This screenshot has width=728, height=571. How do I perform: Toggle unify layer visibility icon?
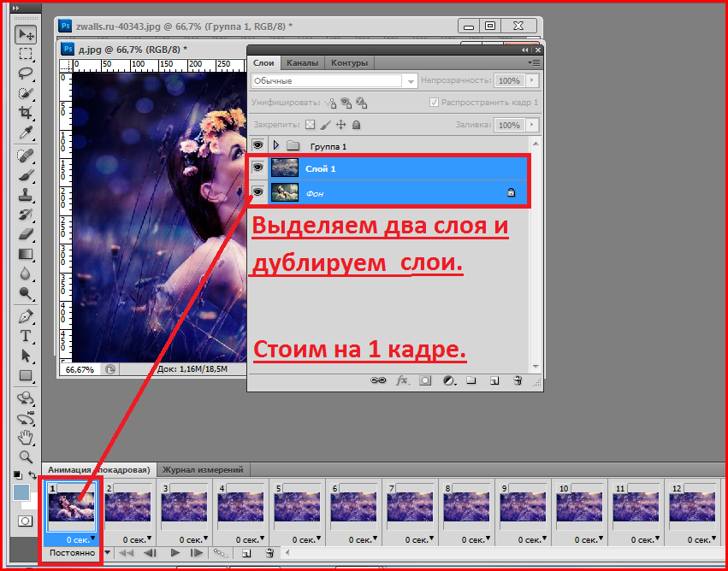tap(346, 103)
